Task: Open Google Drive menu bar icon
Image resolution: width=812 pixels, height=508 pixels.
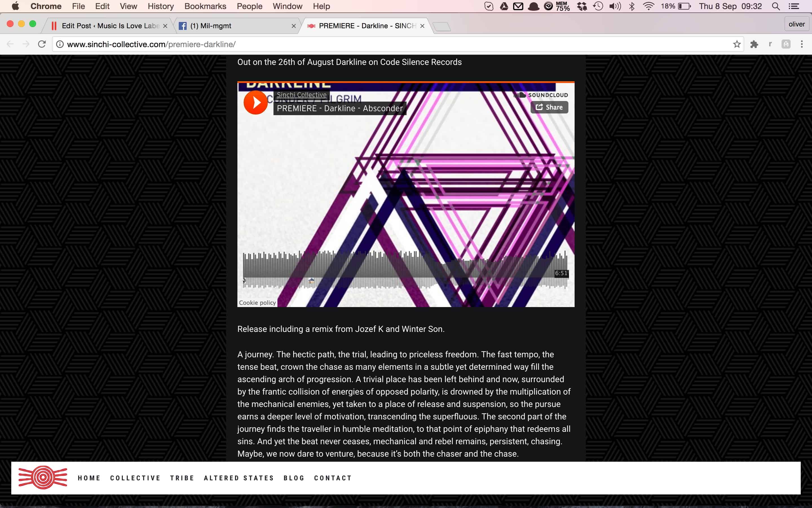Action: (x=504, y=6)
